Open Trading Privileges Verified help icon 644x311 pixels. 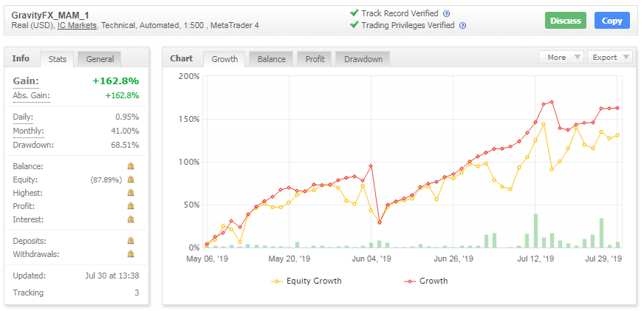pyautogui.click(x=462, y=25)
